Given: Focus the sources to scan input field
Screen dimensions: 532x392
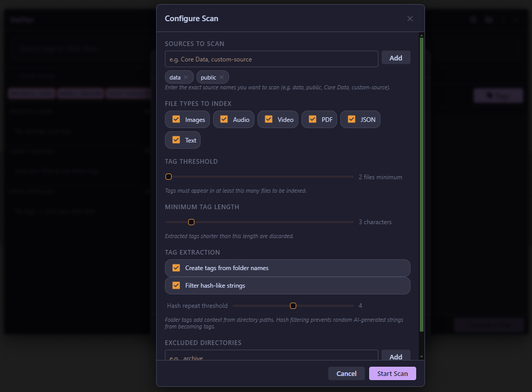Looking at the screenshot, I should pos(271,59).
